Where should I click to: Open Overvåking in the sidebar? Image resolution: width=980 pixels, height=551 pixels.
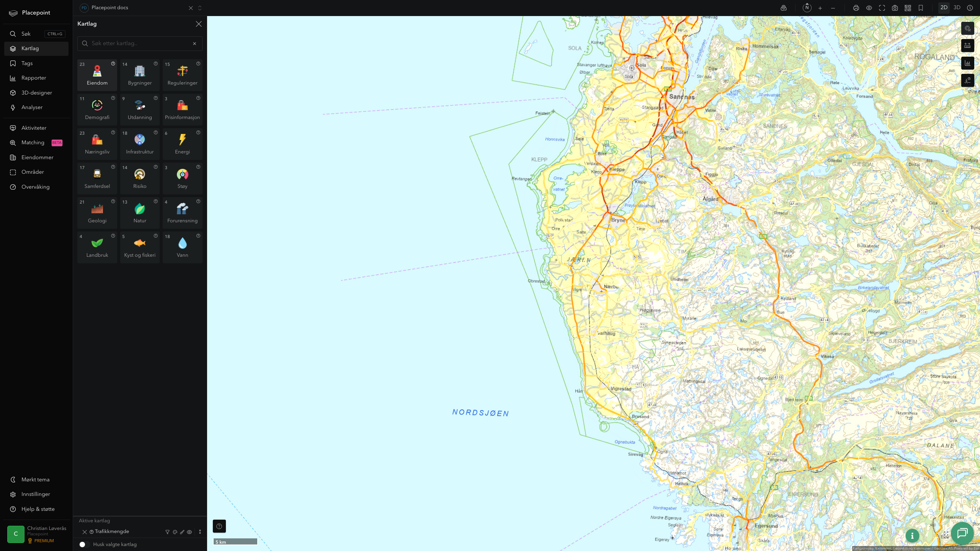tap(36, 187)
